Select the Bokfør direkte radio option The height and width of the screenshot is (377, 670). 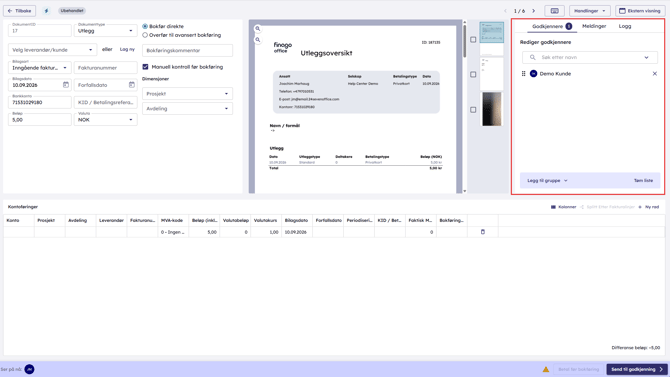coord(145,26)
